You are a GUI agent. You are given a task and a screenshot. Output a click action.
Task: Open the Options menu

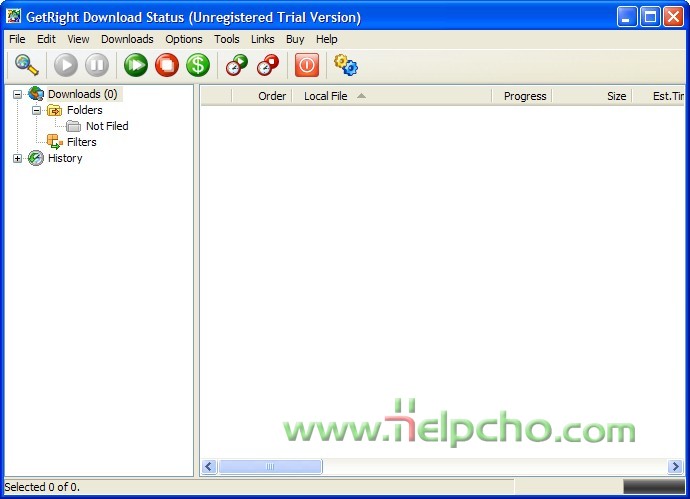184,39
